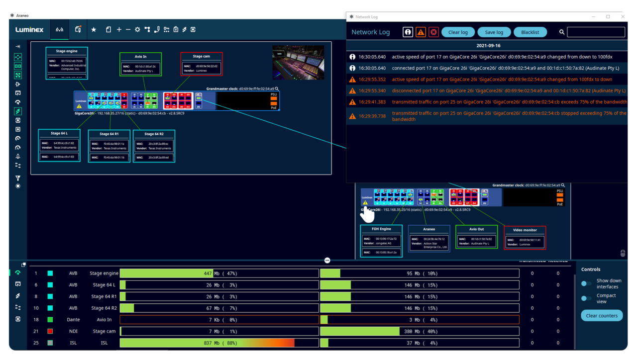
Task: Click the star favorites icon in toolbar
Action: (x=94, y=30)
